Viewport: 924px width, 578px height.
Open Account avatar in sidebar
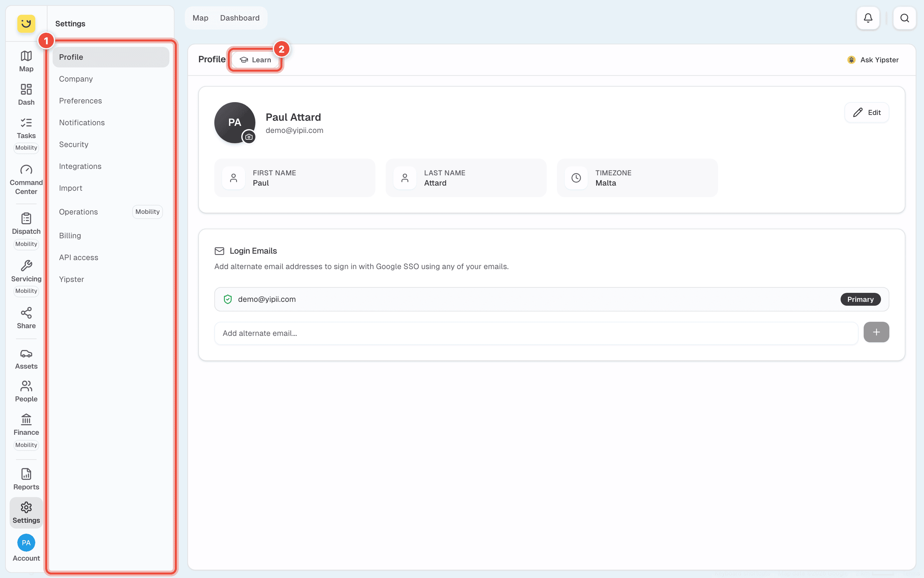tap(26, 542)
